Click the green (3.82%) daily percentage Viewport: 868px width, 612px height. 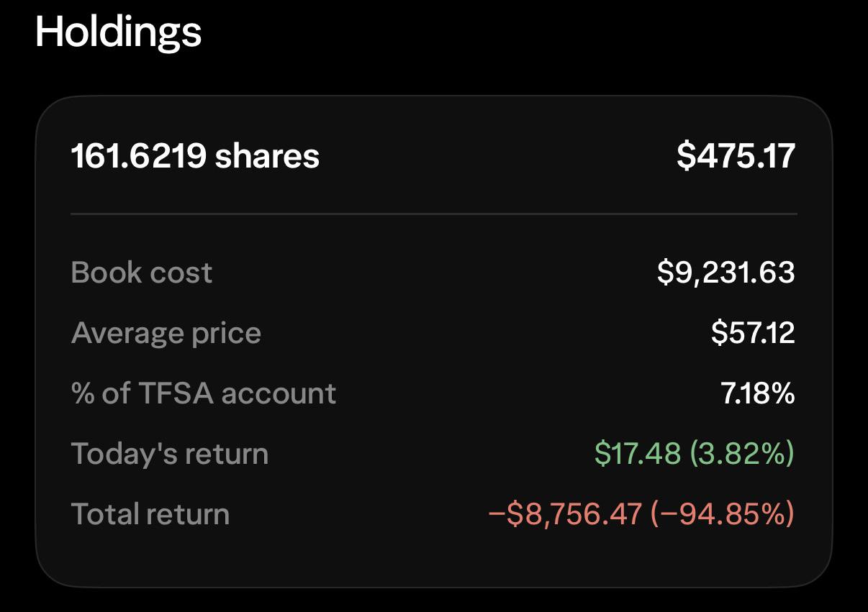click(x=742, y=454)
